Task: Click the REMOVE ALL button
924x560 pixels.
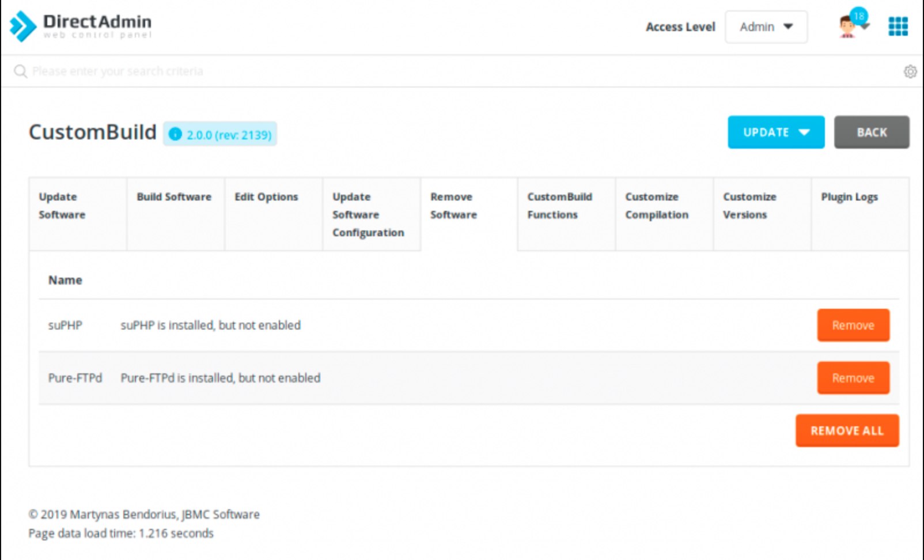Action: pyautogui.click(x=847, y=430)
